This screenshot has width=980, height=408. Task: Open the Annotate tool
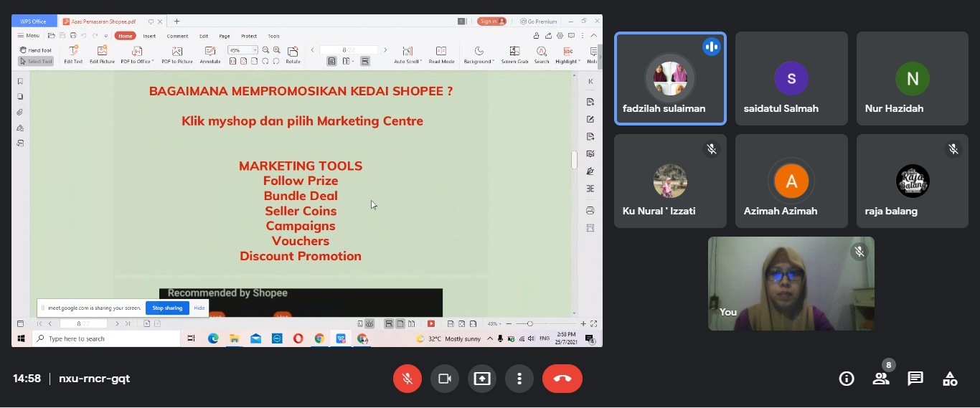pos(210,54)
